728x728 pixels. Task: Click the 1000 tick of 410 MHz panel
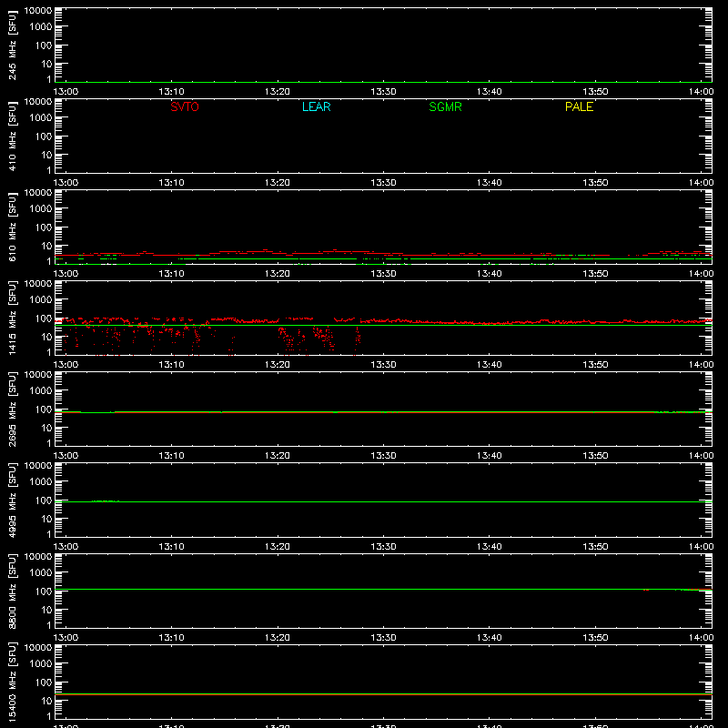[x=41, y=118]
